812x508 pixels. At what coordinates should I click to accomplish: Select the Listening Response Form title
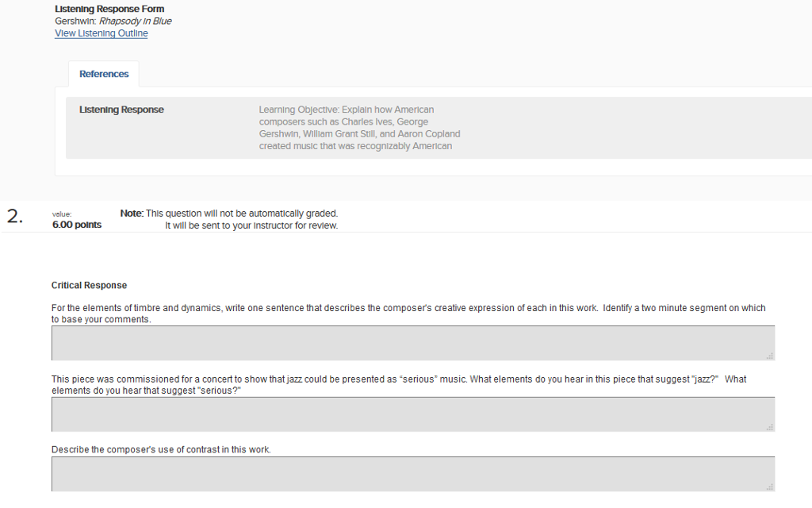tap(108, 9)
